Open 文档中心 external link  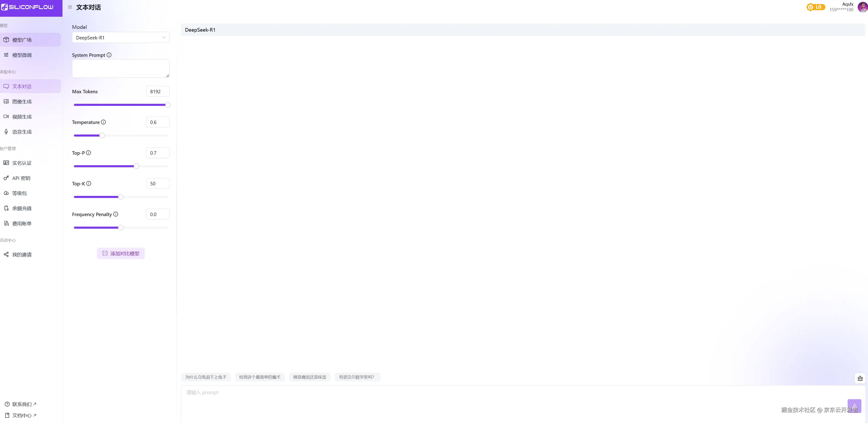[22, 415]
